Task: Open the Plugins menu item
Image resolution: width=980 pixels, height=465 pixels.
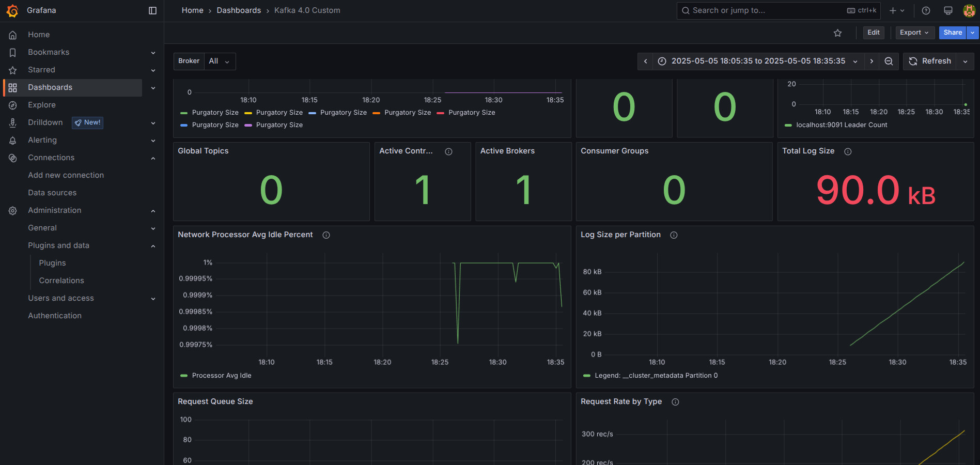Action: (52, 263)
